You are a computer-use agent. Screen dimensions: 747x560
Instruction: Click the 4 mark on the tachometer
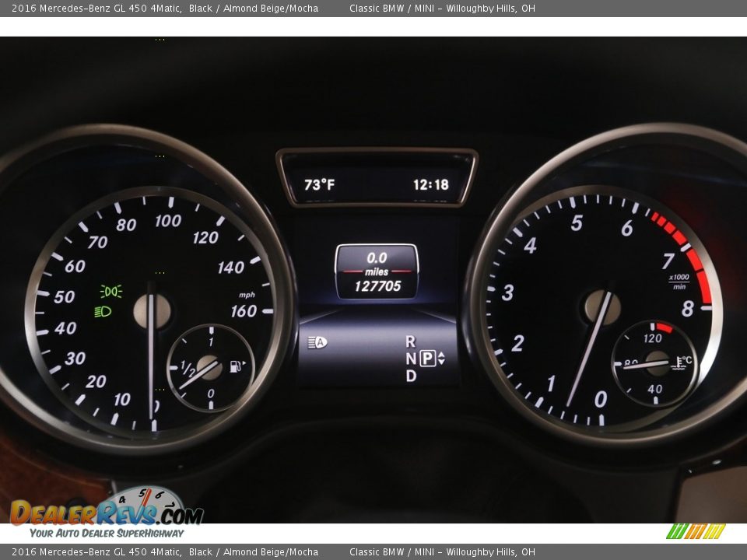pos(530,245)
